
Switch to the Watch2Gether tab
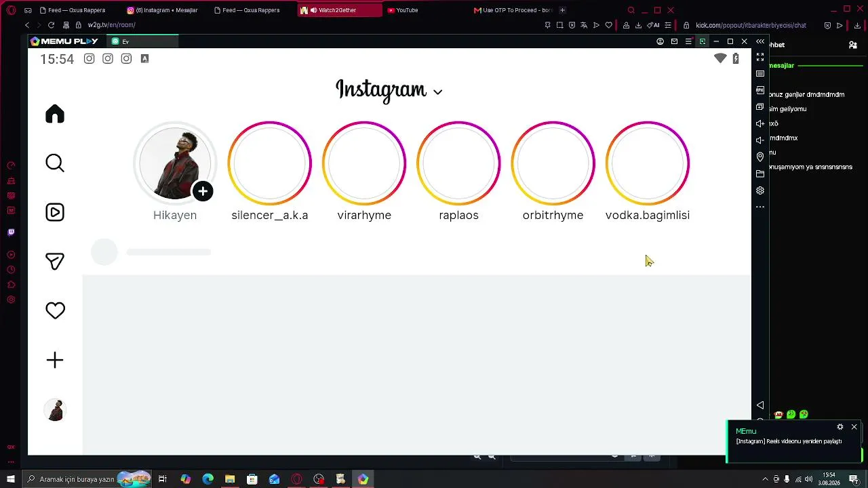click(x=338, y=10)
